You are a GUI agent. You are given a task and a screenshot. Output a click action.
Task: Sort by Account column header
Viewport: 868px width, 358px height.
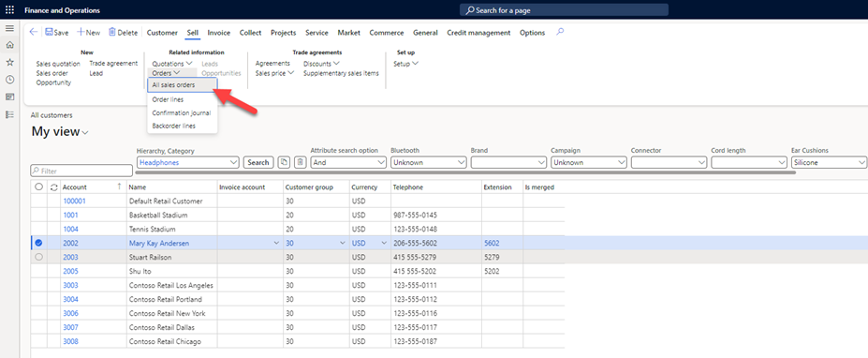[x=75, y=187]
